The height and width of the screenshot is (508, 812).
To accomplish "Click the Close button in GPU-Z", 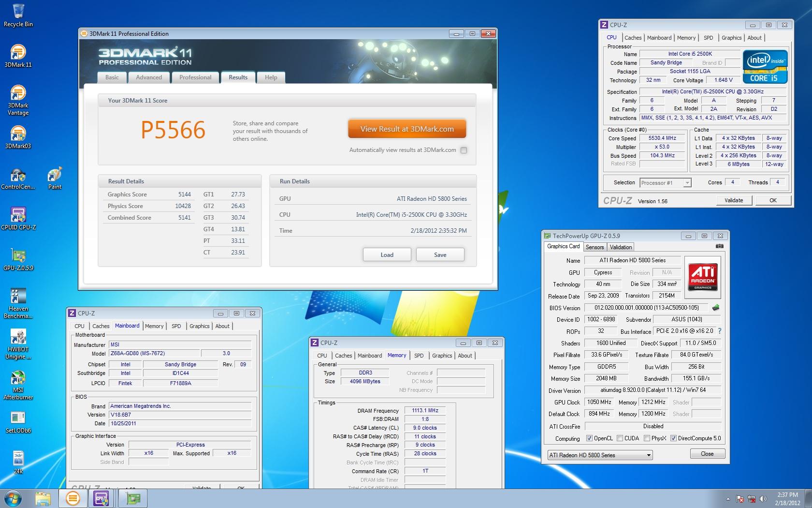I will click(x=707, y=454).
